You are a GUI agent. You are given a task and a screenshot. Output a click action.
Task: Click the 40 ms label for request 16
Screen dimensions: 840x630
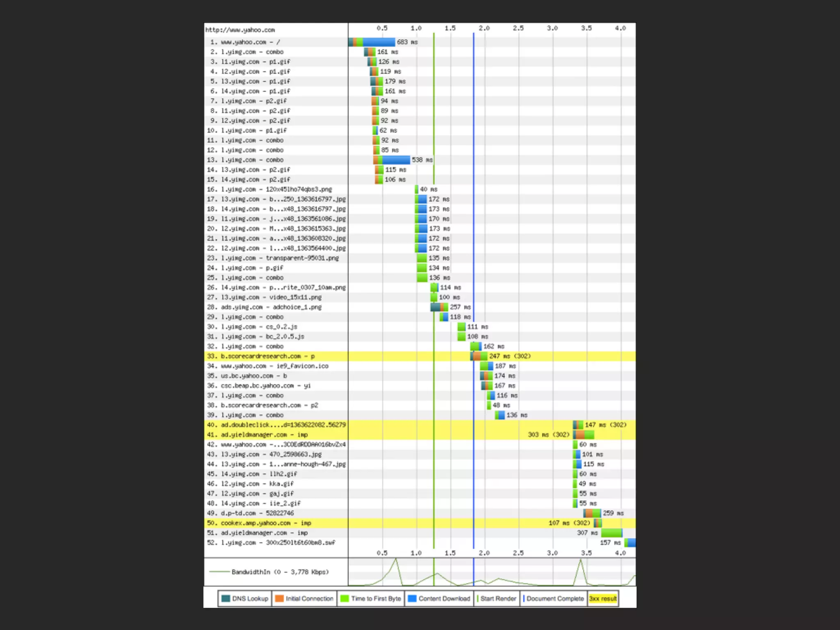click(x=429, y=189)
